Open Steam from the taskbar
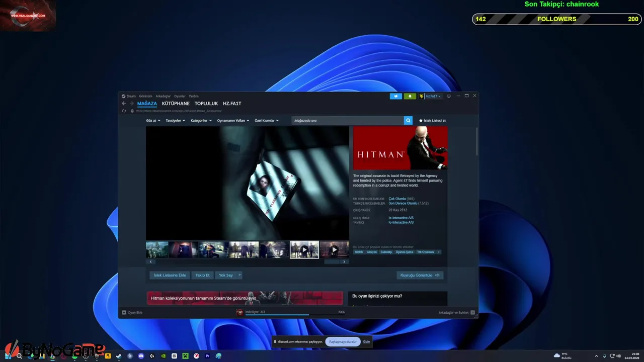This screenshot has width=644, height=362. pyautogui.click(x=119, y=356)
